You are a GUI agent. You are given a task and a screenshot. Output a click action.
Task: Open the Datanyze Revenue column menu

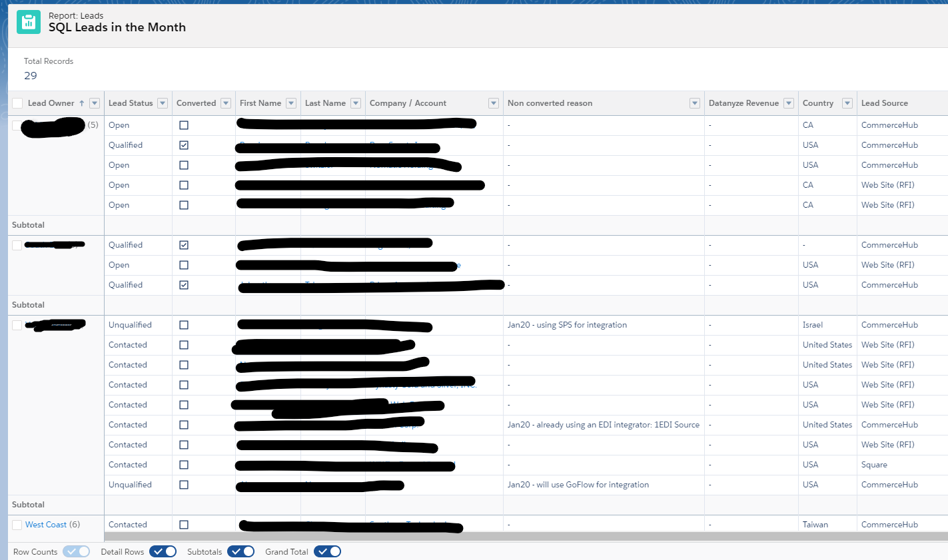pyautogui.click(x=789, y=103)
